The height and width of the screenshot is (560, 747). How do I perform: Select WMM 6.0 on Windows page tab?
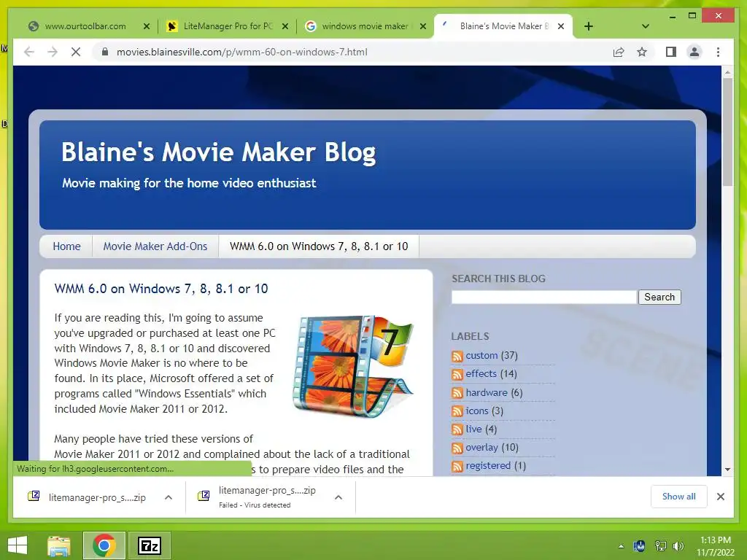click(319, 246)
